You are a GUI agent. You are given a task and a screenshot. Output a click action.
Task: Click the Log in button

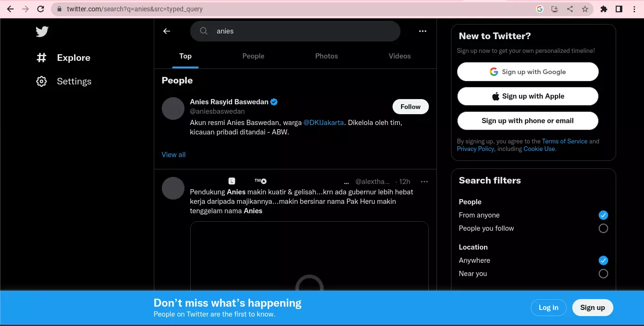[548, 308]
